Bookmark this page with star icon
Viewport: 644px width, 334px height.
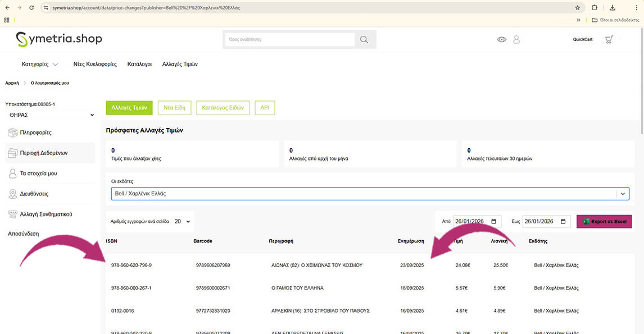coord(577,8)
